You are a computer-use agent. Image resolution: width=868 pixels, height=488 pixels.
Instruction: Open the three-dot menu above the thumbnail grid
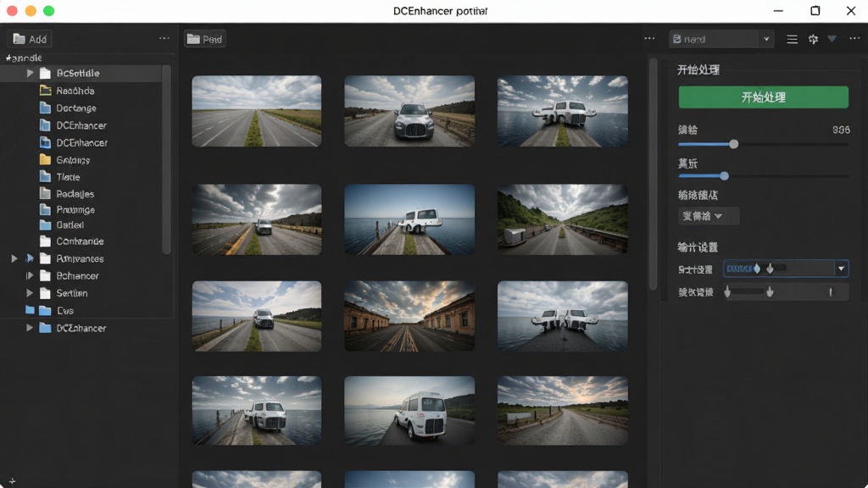[x=649, y=38]
